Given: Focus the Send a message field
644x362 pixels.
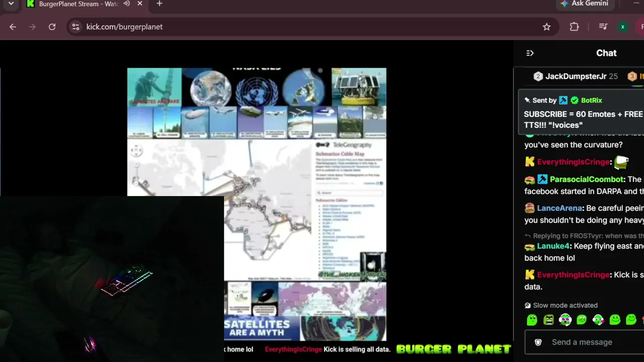Looking at the screenshot, I should click(584, 342).
